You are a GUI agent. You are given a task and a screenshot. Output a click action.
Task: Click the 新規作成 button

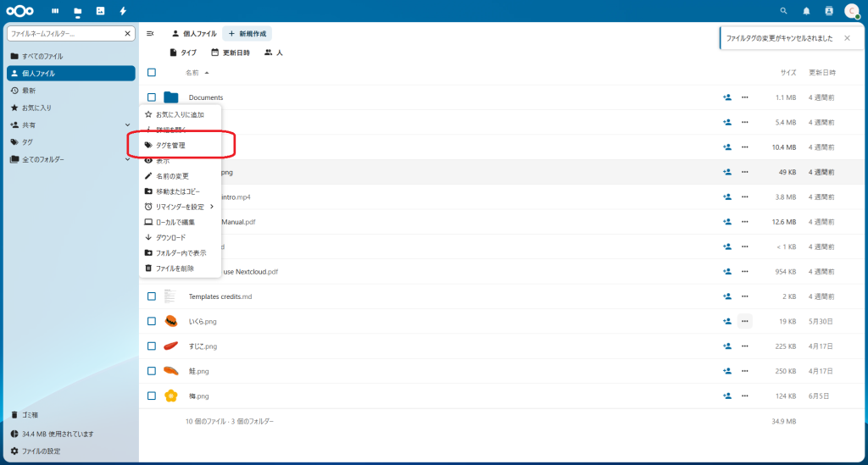click(x=248, y=34)
